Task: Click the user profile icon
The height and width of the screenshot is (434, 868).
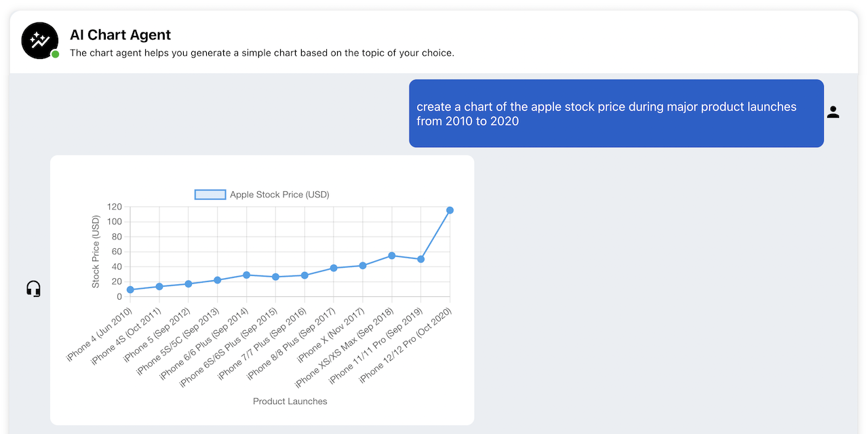Action: 833,113
